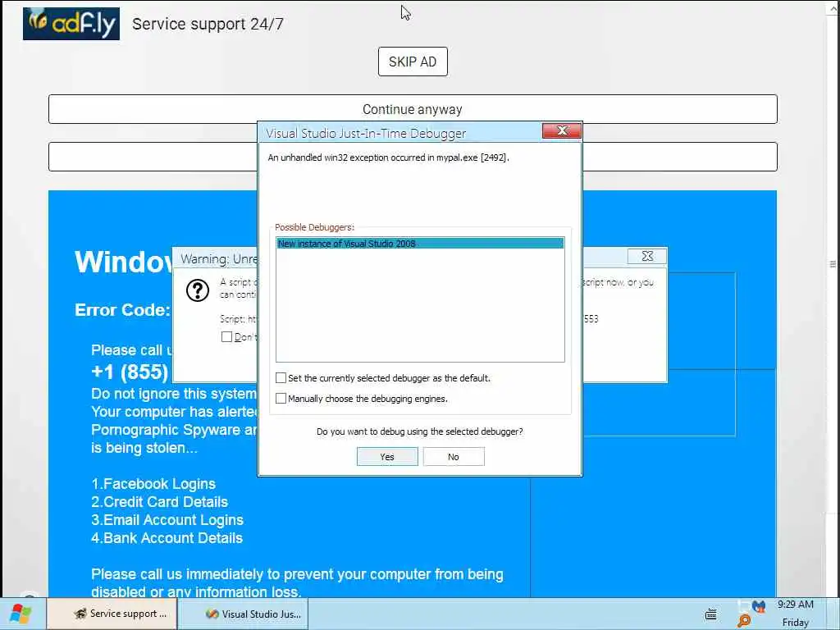Click the magnifier tray icon
This screenshot has height=630, width=840.
(743, 622)
